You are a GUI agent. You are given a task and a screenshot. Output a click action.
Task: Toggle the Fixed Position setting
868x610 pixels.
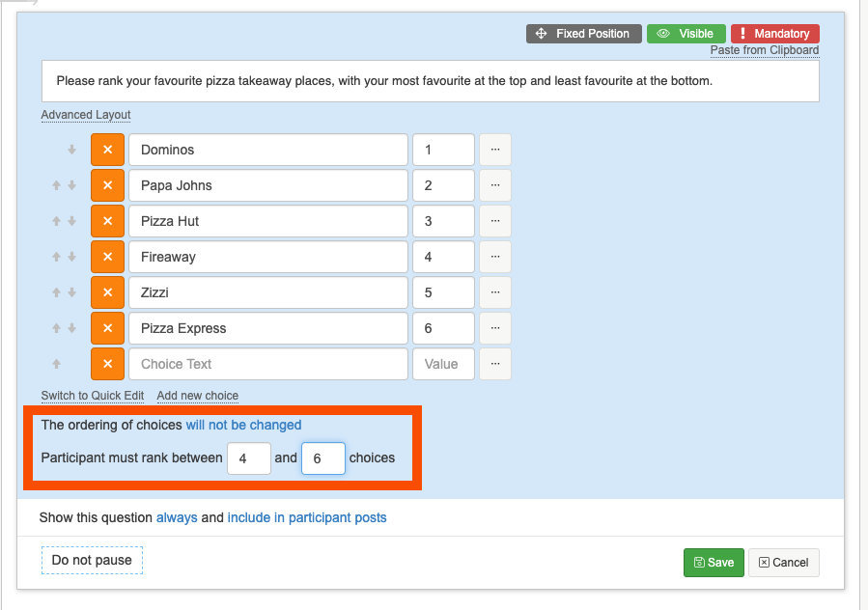tap(583, 34)
